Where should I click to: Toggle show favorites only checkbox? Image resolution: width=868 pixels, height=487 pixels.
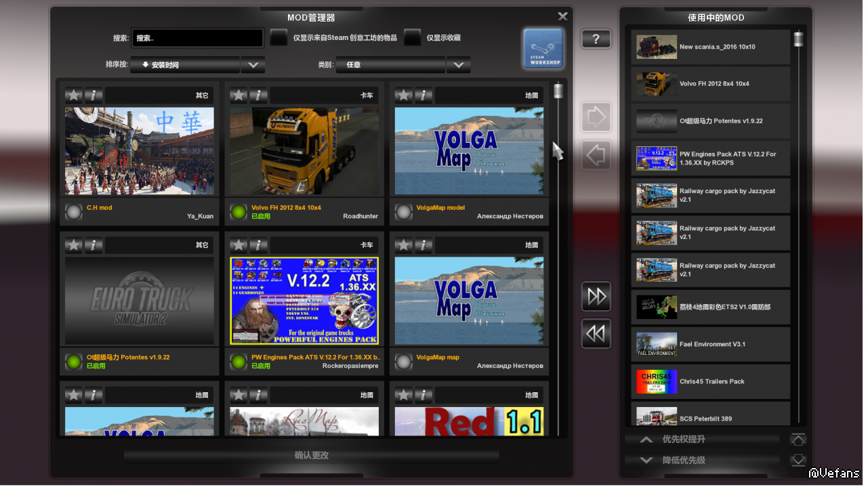[x=412, y=38]
